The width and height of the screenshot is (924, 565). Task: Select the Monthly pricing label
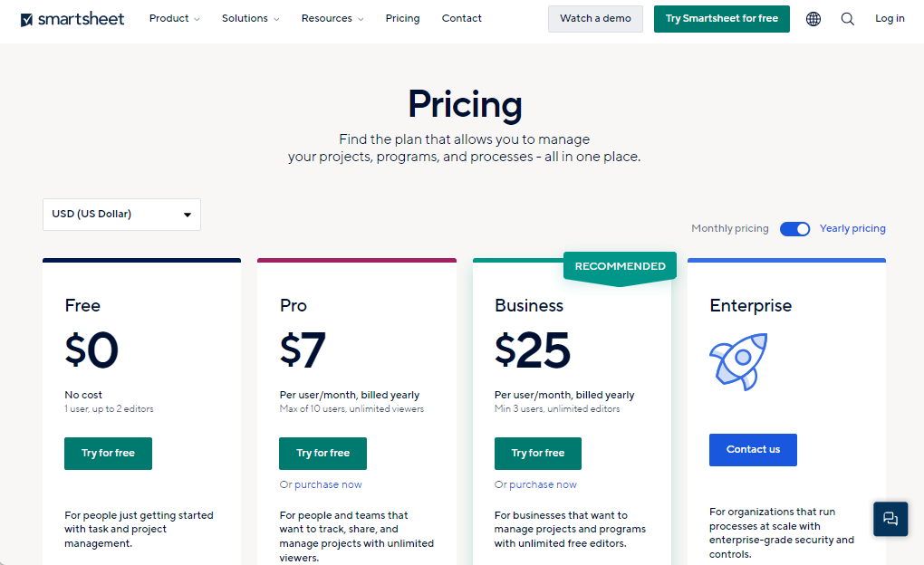pyautogui.click(x=729, y=229)
